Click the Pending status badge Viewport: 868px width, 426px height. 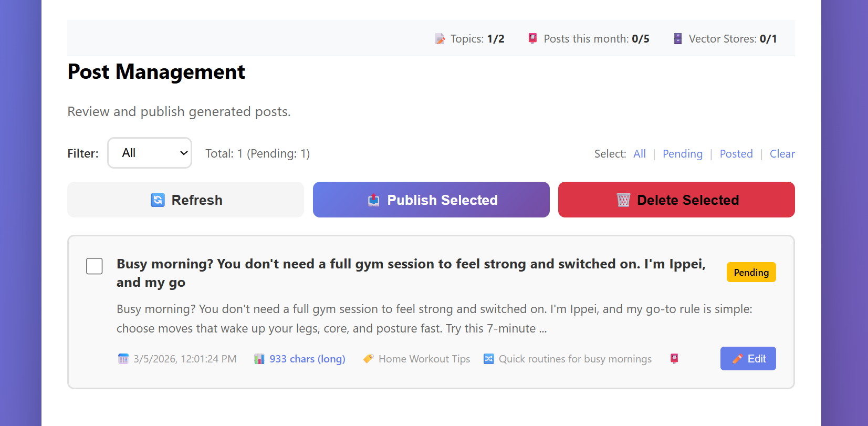tap(751, 272)
